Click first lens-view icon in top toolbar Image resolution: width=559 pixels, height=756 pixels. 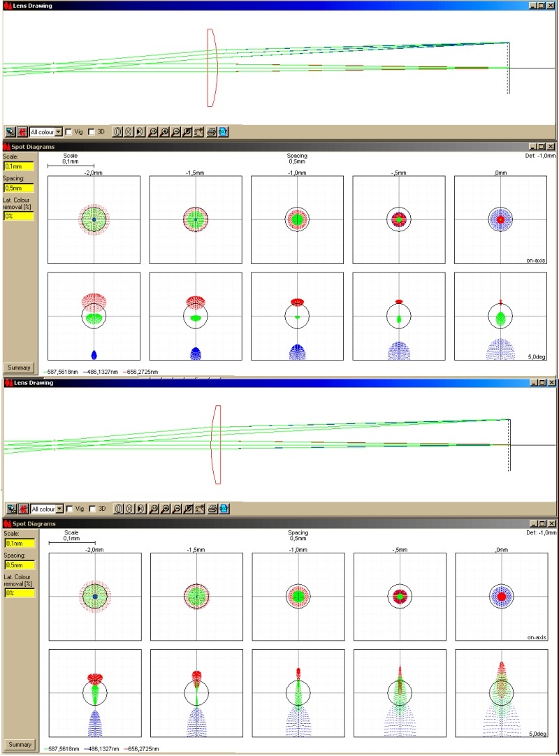118,131
